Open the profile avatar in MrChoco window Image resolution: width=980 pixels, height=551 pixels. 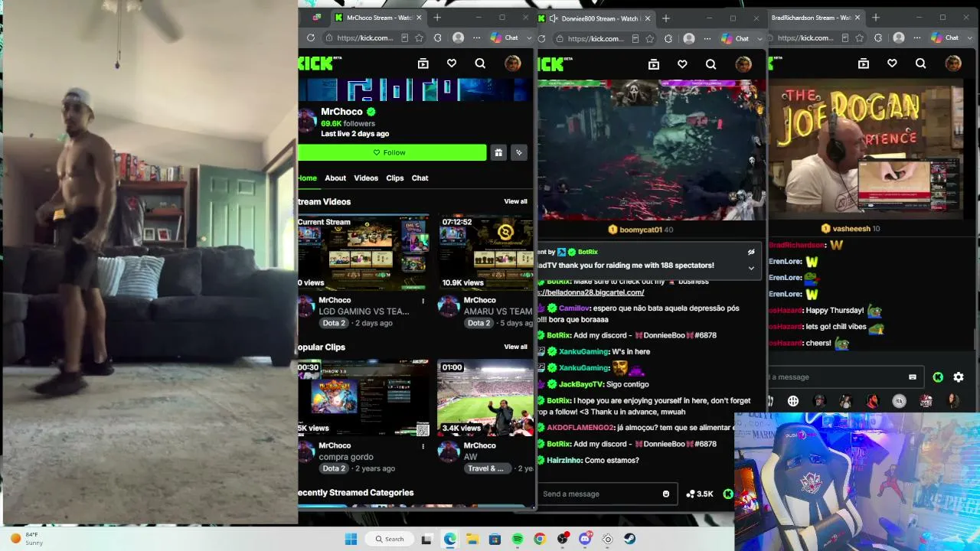[513, 64]
